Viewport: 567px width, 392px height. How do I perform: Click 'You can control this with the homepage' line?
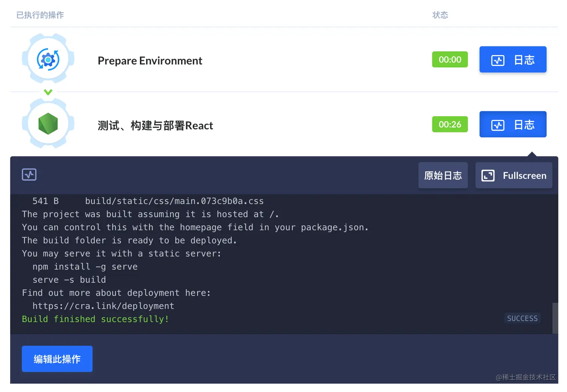195,227
